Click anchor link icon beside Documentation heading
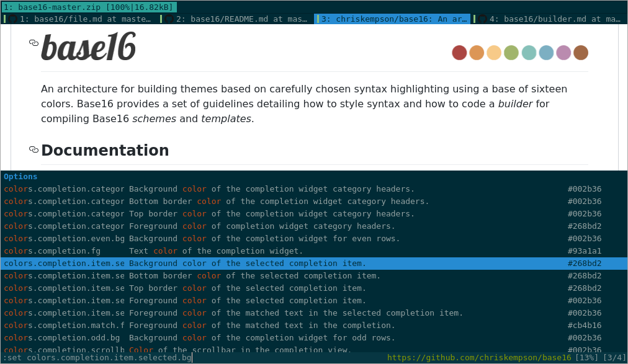Image resolution: width=628 pixels, height=364 pixels. tap(34, 149)
